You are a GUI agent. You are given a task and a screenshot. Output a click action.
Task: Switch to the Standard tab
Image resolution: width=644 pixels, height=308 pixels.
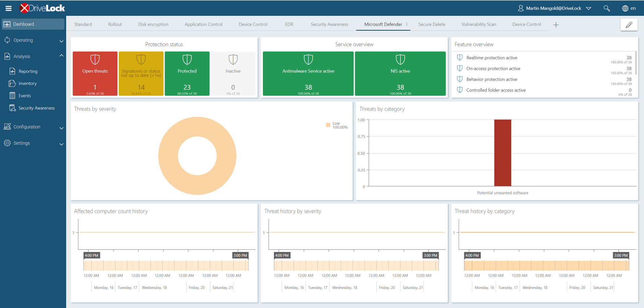click(83, 24)
